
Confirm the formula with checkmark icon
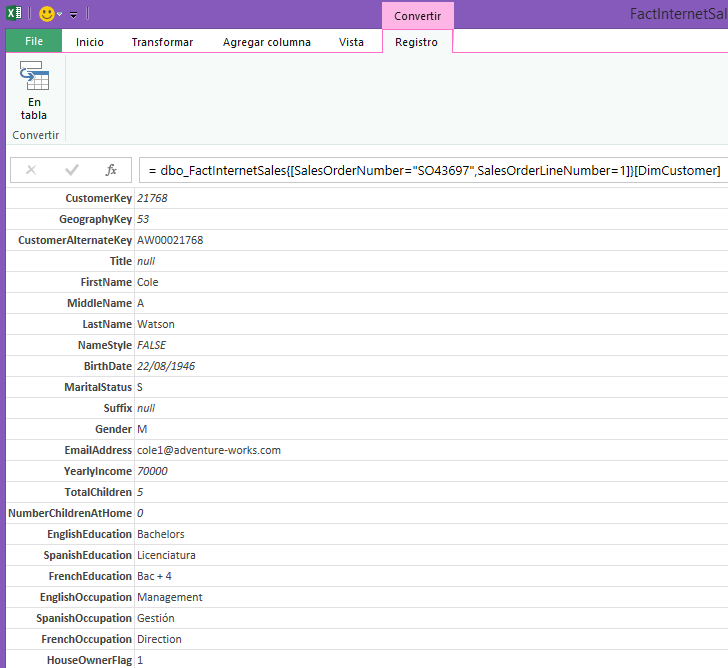(x=71, y=170)
